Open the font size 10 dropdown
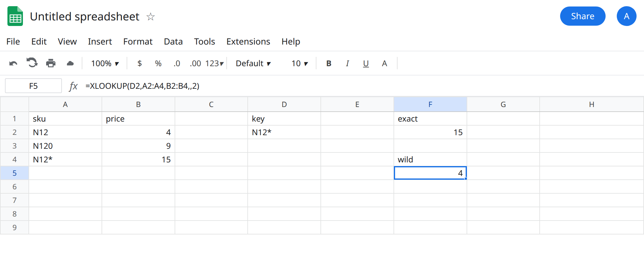Screen dimensions: 644x266 [x=300, y=63]
